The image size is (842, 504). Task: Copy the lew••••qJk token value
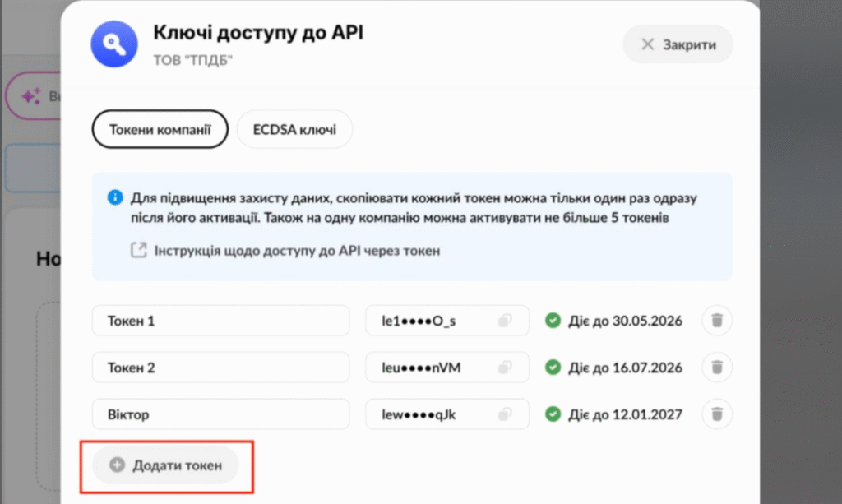coord(505,414)
